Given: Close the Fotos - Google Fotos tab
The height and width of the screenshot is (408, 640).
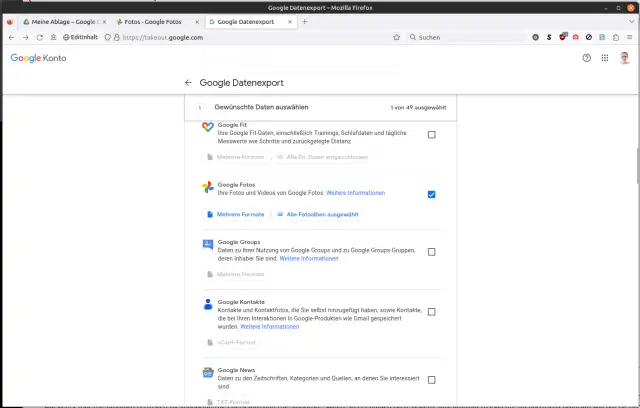Looking at the screenshot, I should pos(197,22).
